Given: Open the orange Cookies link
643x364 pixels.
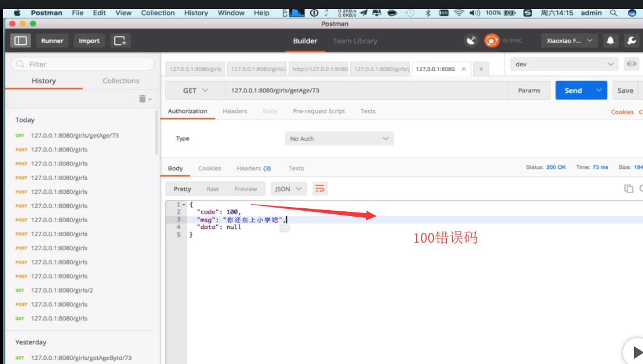Looking at the screenshot, I should point(622,112).
